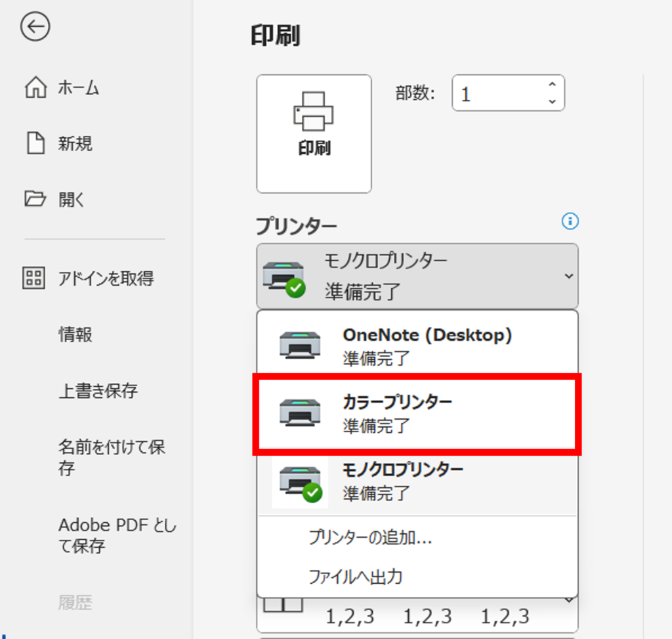Click the ホーム home icon
This screenshot has width=672, height=639.
click(35, 87)
